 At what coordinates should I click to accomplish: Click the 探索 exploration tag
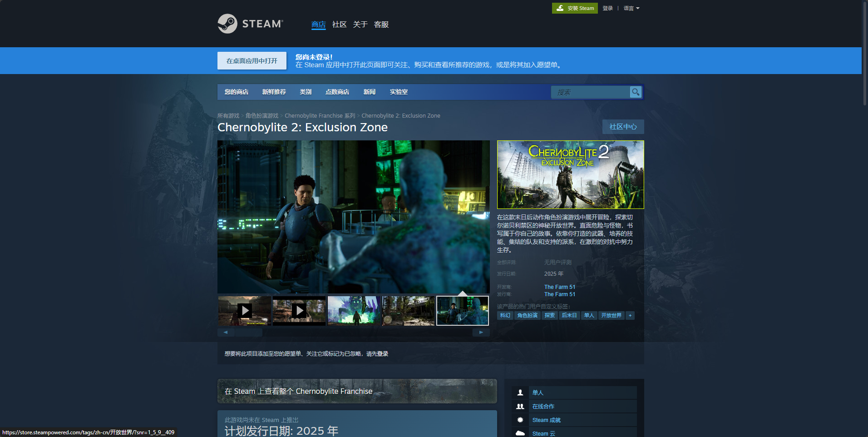550,315
